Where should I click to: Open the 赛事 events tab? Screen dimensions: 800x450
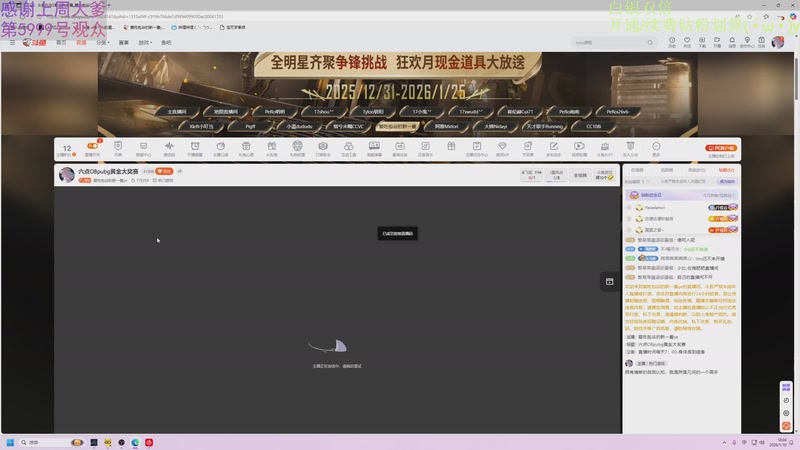123,43
